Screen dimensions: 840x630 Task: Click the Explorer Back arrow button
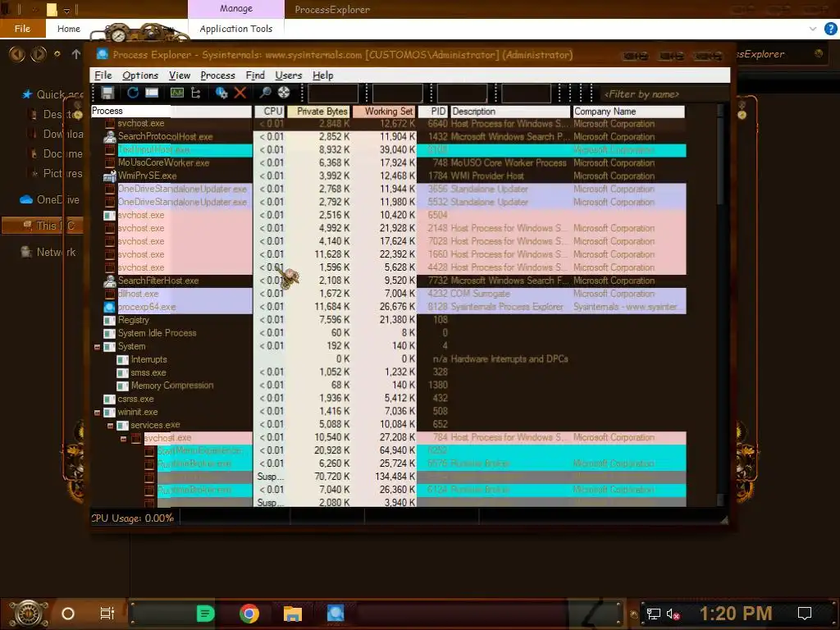[17, 54]
